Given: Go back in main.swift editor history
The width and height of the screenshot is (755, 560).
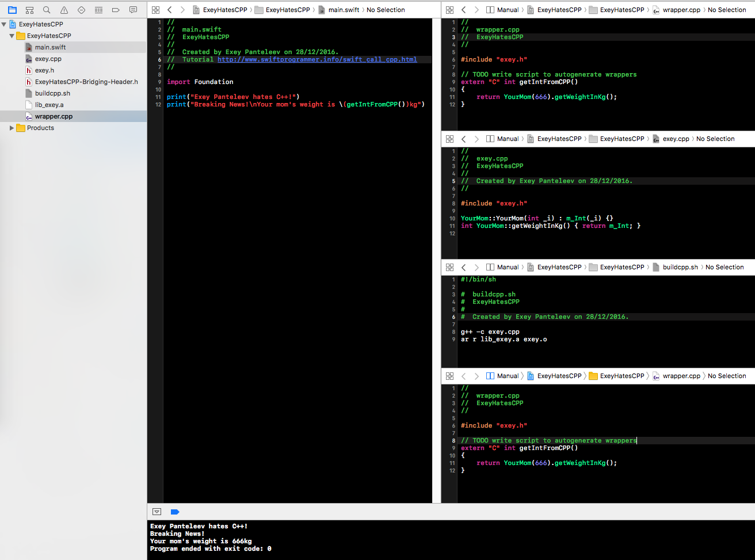Looking at the screenshot, I should (169, 10).
